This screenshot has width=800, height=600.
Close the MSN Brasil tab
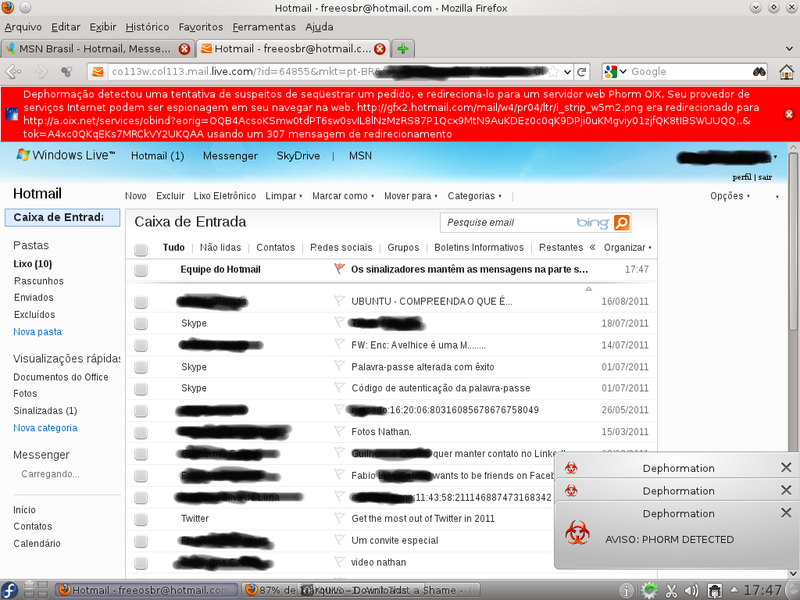click(x=184, y=48)
